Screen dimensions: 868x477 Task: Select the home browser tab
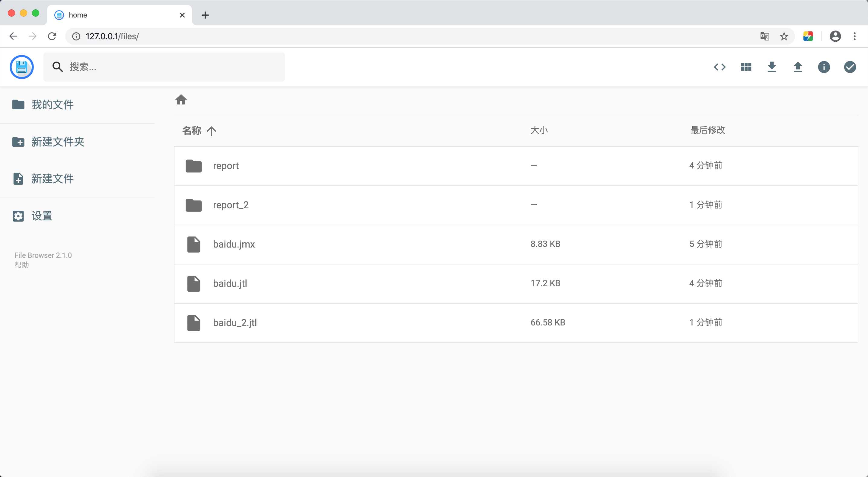tap(119, 15)
